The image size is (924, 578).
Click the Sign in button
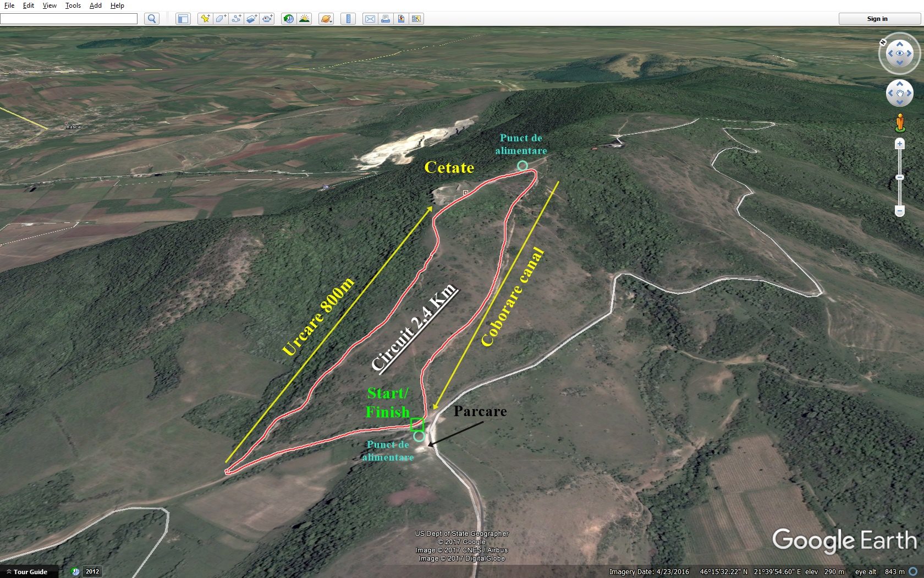click(x=877, y=19)
